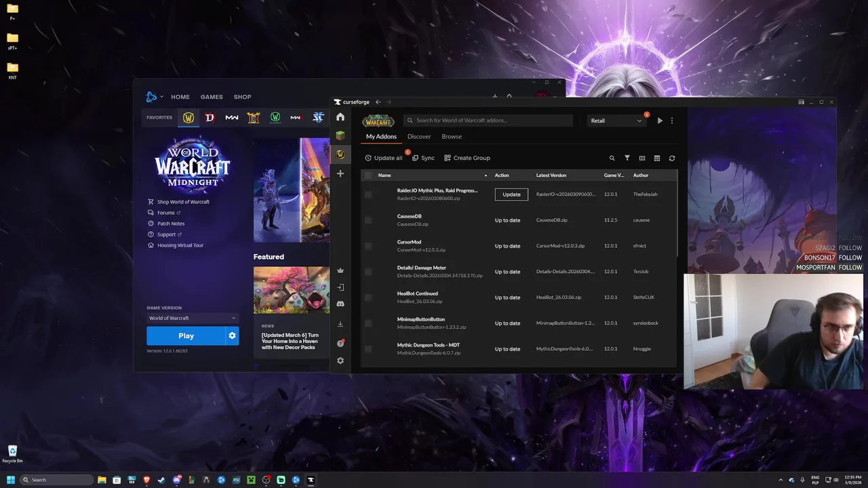Refresh the addon list

pos(672,158)
